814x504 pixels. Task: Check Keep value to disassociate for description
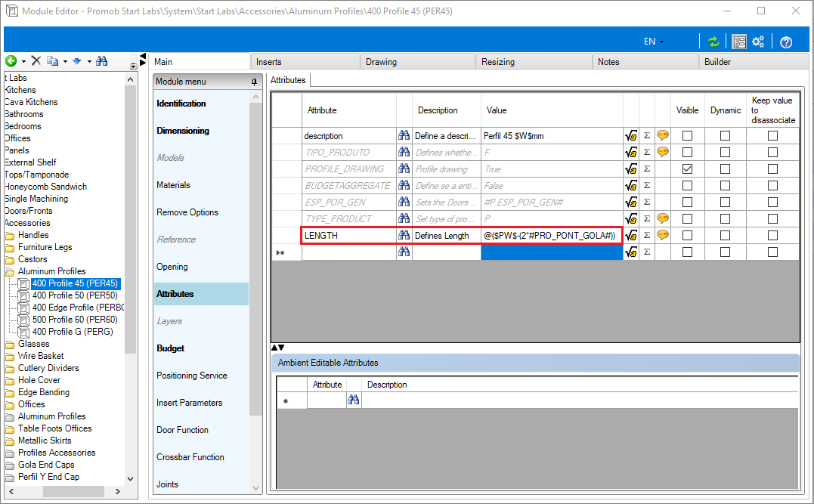coord(772,136)
